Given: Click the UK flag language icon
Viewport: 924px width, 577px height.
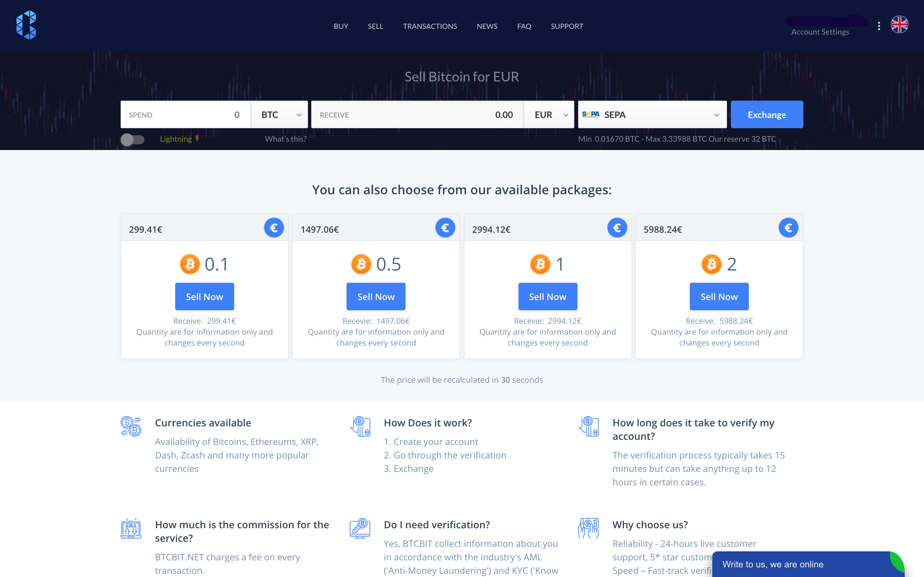Looking at the screenshot, I should coord(899,25).
